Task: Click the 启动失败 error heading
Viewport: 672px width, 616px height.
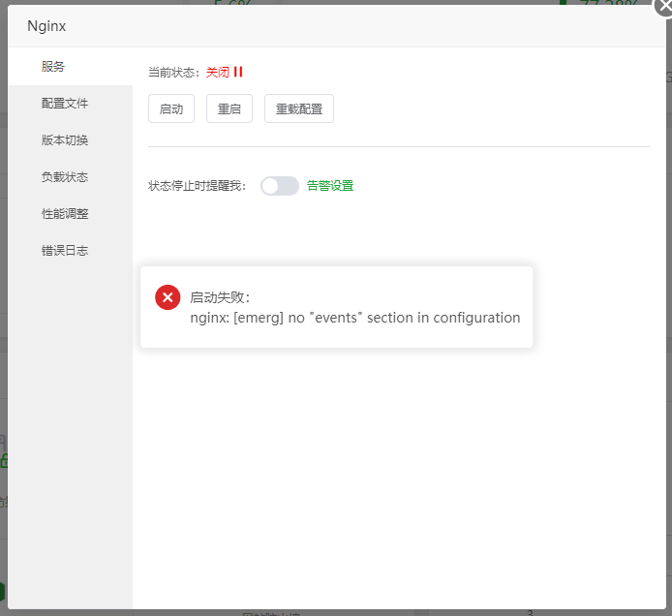Action: [x=220, y=297]
